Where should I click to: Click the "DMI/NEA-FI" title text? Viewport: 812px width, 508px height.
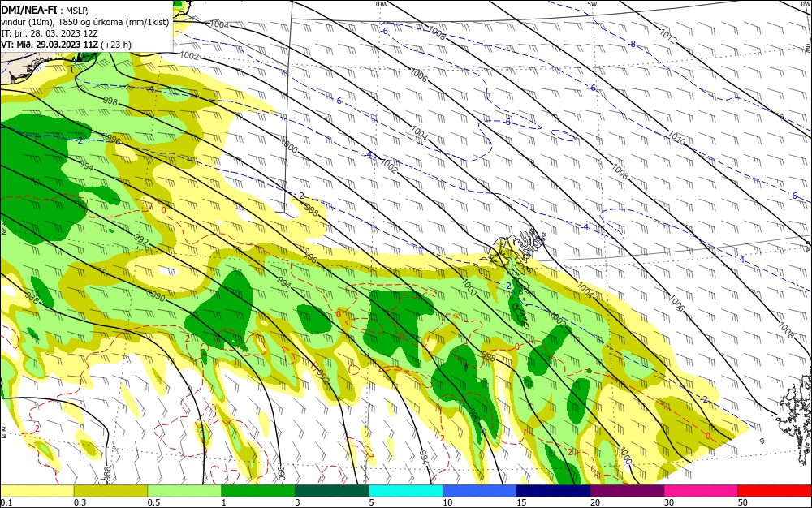(29, 9)
